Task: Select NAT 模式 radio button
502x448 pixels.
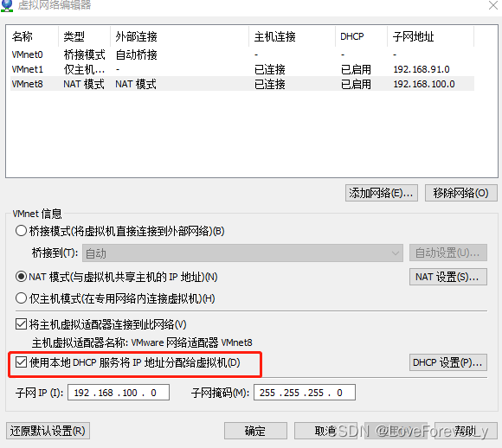Action: [21, 277]
